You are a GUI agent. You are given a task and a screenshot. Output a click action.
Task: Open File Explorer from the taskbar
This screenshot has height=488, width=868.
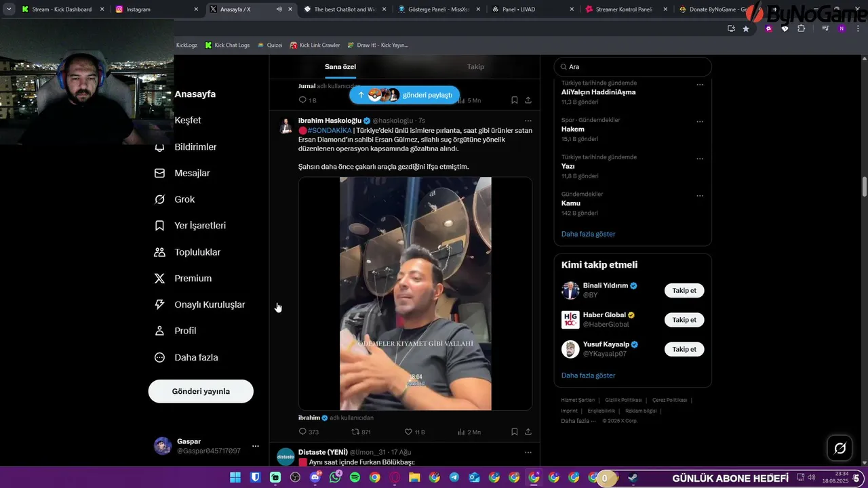(x=414, y=477)
